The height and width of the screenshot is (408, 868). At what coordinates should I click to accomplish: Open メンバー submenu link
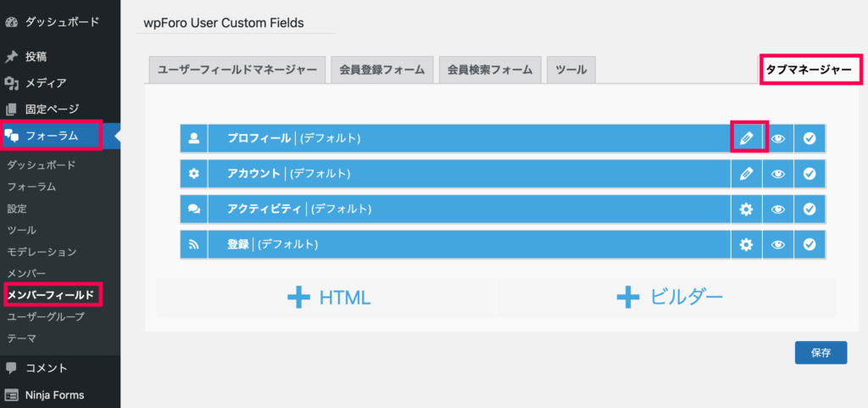[26, 273]
